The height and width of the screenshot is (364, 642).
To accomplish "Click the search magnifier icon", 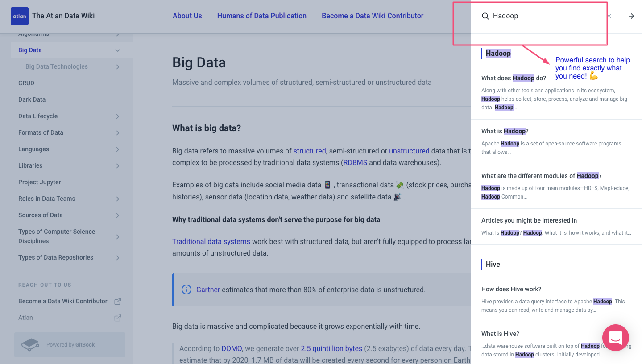I will pyautogui.click(x=485, y=16).
